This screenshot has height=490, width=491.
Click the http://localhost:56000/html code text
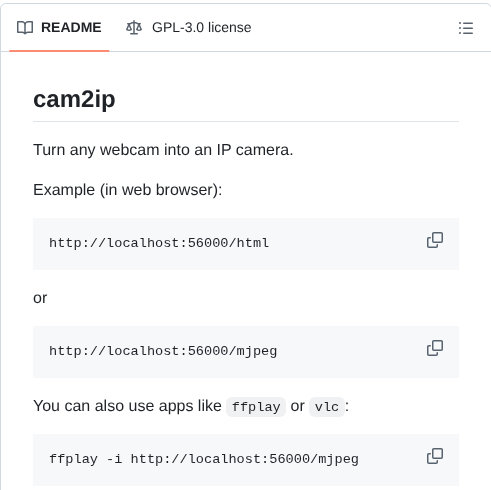pos(159,243)
